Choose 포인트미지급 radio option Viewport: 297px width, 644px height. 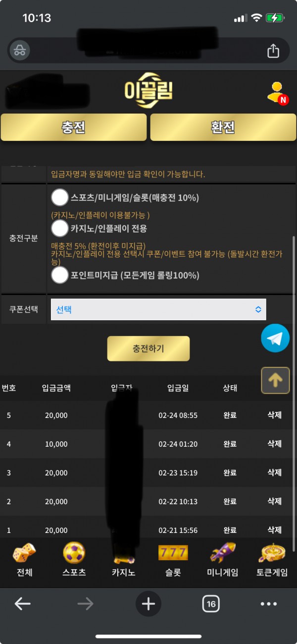click(60, 275)
